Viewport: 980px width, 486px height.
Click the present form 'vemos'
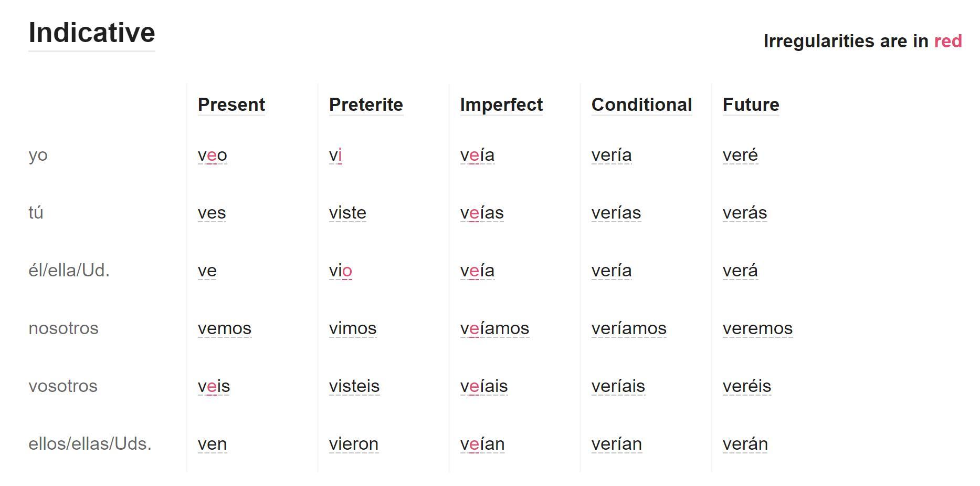224,329
